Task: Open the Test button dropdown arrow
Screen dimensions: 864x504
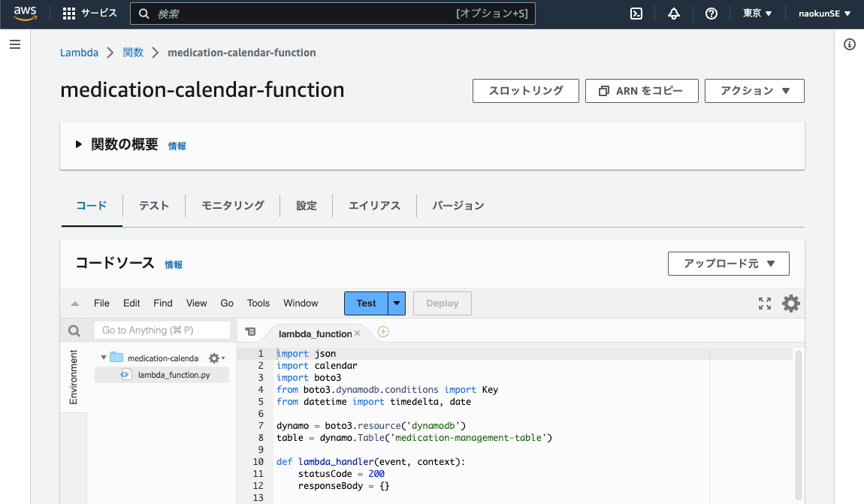Action: point(397,303)
